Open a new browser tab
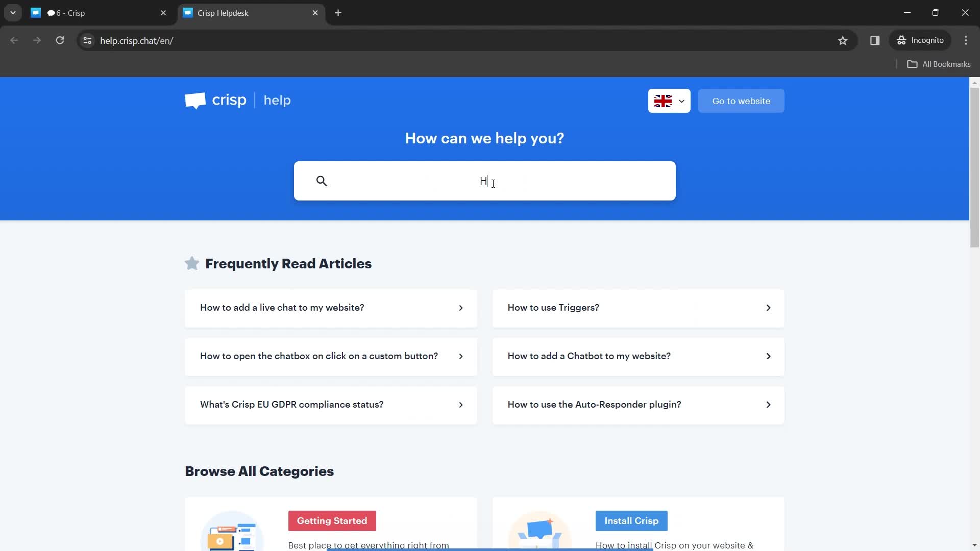This screenshot has width=980, height=551. click(338, 13)
